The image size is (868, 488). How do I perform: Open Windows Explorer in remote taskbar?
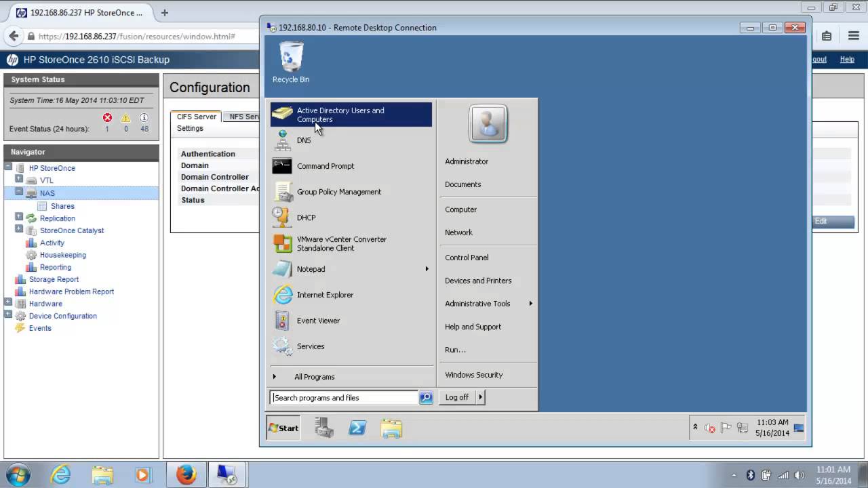[391, 428]
